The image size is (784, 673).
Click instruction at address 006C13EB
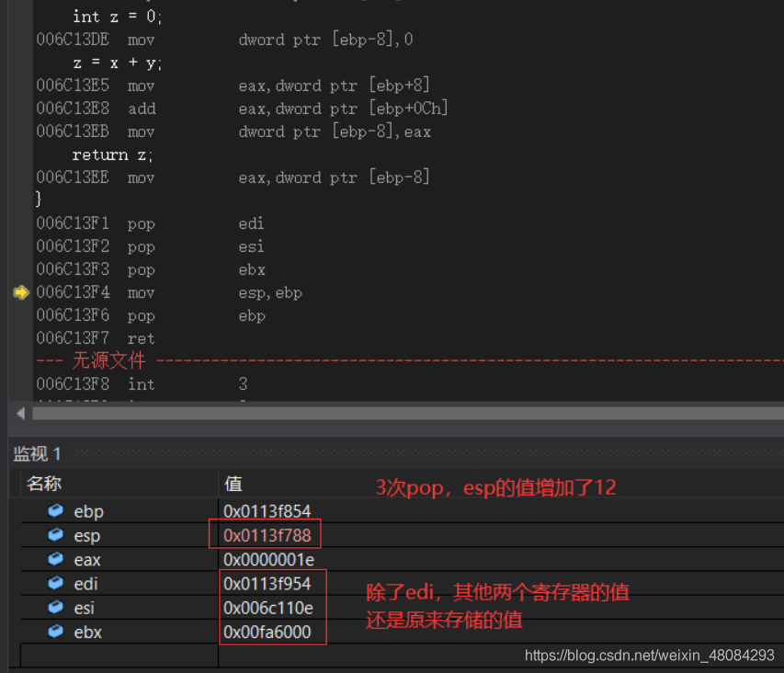[233, 131]
